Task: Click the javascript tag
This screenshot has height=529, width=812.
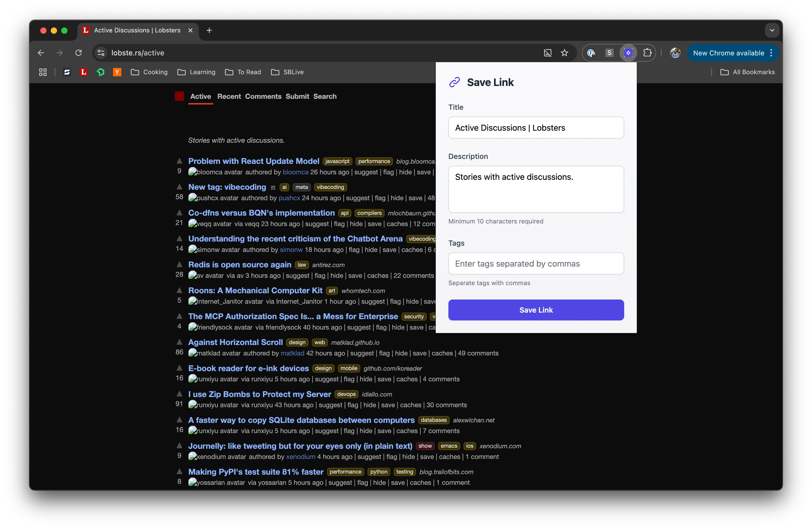Action: click(x=337, y=161)
